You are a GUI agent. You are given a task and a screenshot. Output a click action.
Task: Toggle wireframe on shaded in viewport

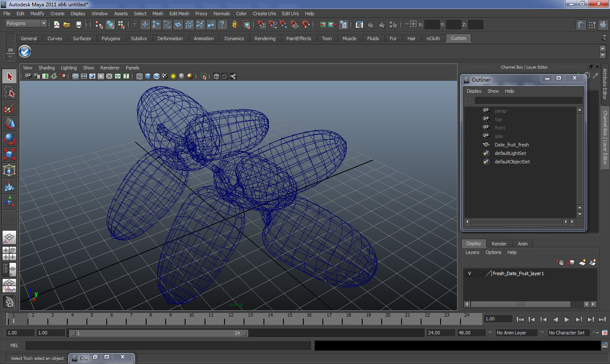click(156, 76)
